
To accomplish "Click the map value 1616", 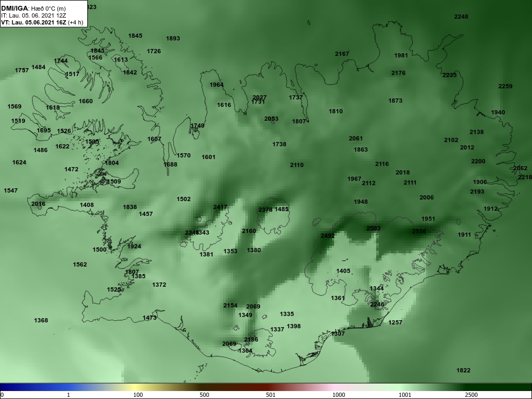I will (x=224, y=105).
